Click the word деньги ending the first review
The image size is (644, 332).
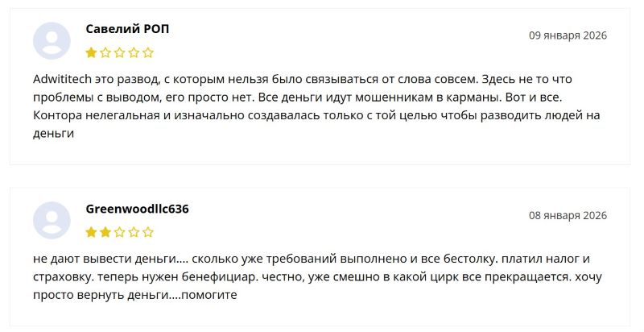point(53,134)
